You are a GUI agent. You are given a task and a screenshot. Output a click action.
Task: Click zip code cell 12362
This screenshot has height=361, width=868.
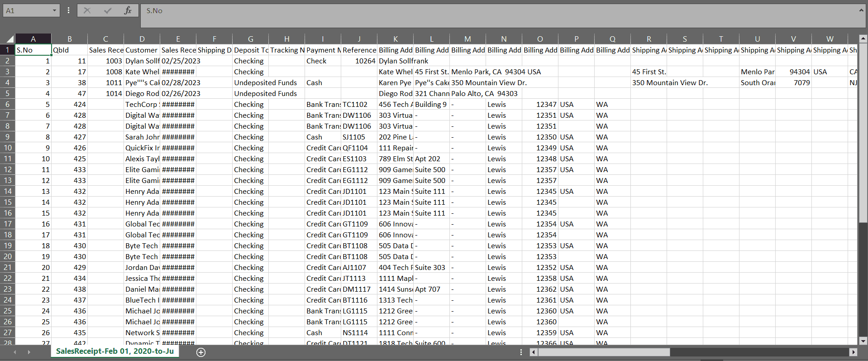(540, 289)
